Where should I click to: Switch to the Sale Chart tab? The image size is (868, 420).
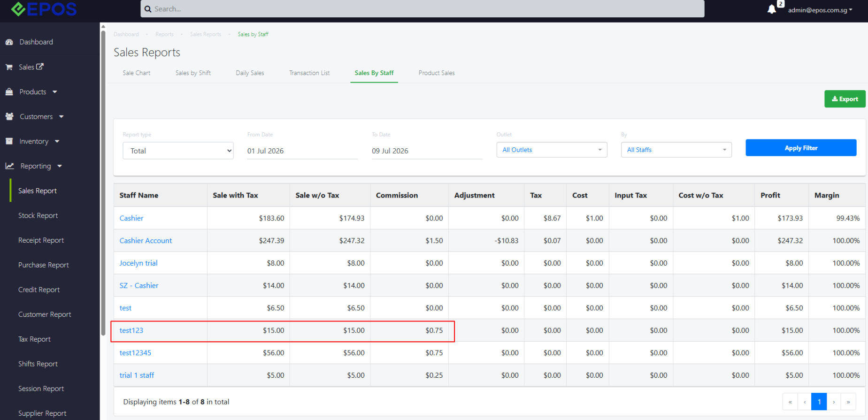coord(137,73)
